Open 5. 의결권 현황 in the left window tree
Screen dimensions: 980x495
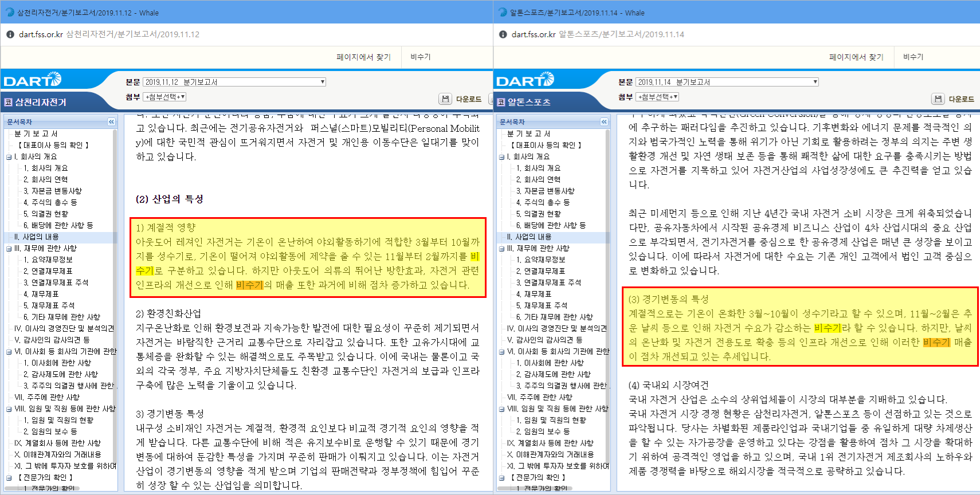point(45,214)
